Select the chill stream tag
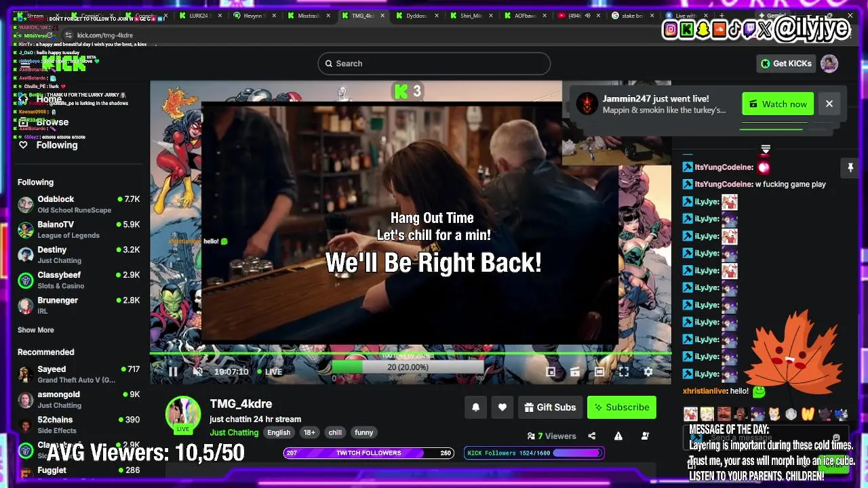868x488 pixels. click(x=335, y=432)
